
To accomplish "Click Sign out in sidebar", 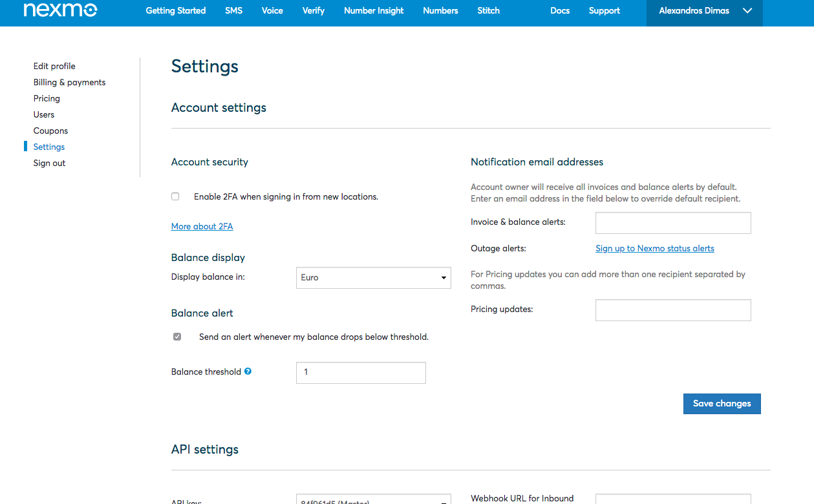I will [49, 163].
